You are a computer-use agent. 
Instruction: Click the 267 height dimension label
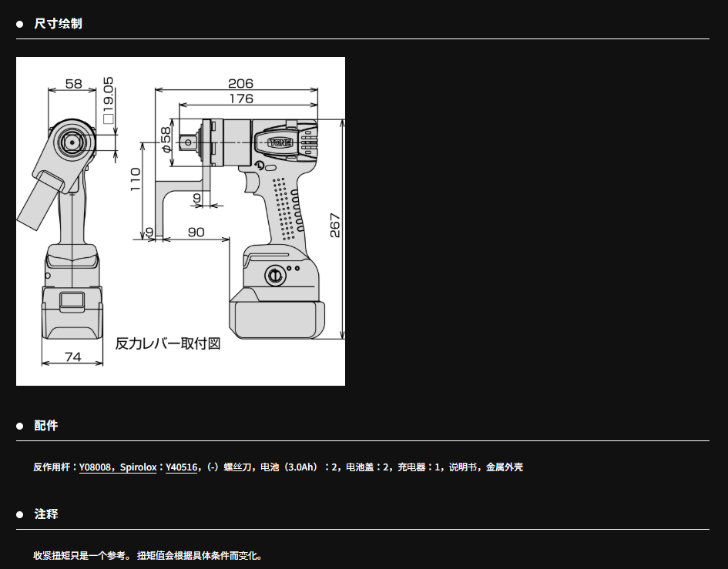tap(335, 225)
